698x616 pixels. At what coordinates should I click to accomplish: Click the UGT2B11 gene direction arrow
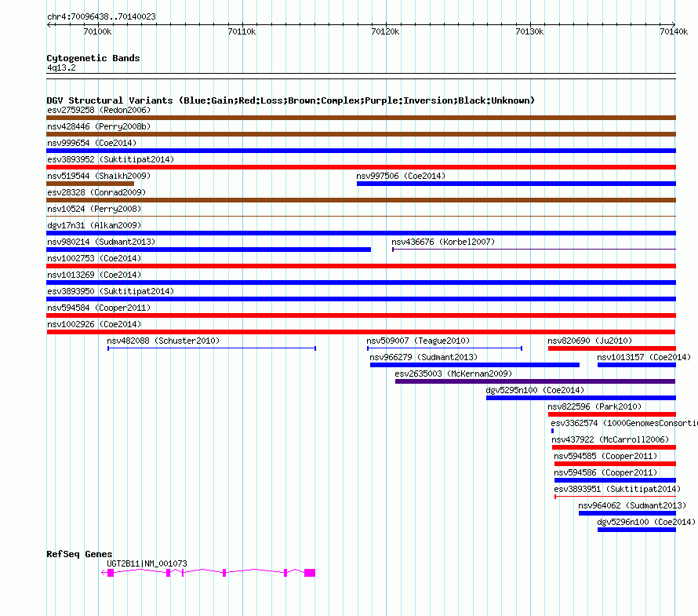[x=104, y=573]
